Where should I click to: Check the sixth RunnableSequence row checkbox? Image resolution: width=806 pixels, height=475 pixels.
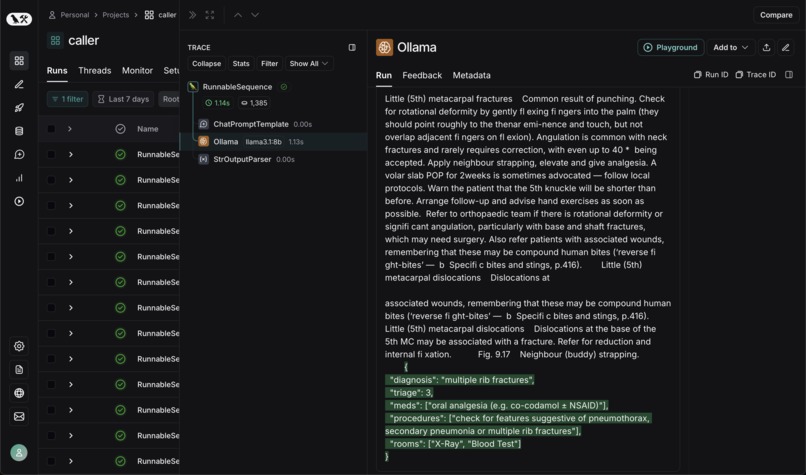click(51, 282)
